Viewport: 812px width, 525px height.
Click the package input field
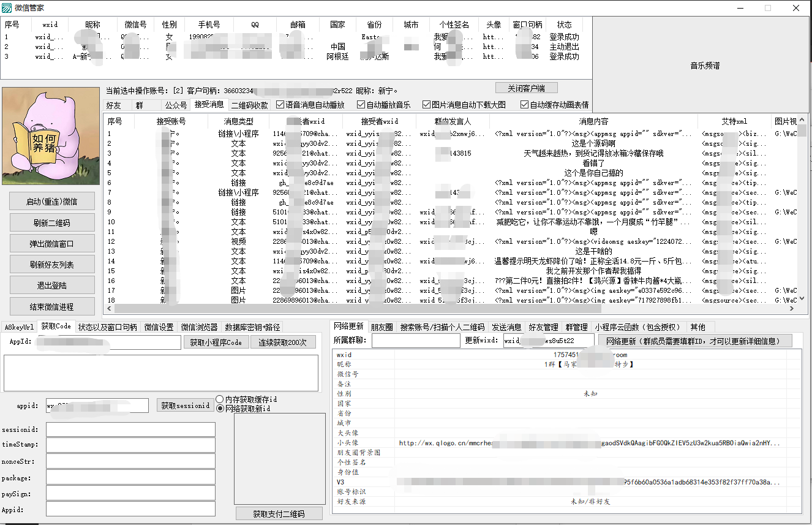pyautogui.click(x=130, y=477)
